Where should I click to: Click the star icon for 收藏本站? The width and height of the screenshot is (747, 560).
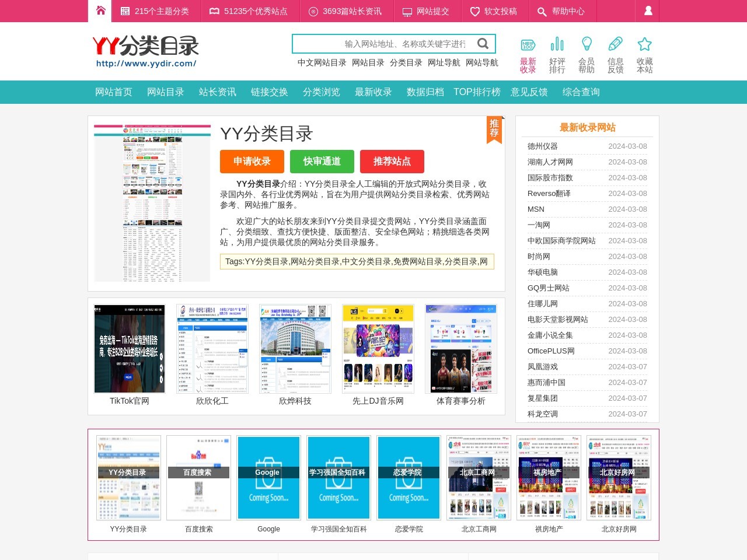644,43
